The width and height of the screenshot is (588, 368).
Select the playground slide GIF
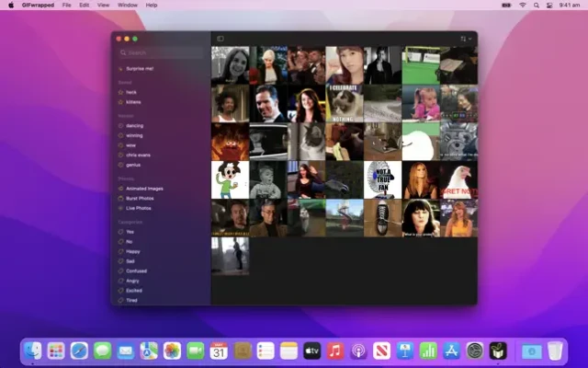coord(345,218)
